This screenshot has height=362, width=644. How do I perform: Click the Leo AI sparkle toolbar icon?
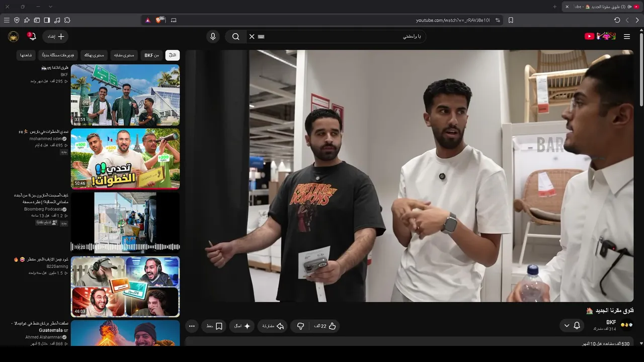27,20
